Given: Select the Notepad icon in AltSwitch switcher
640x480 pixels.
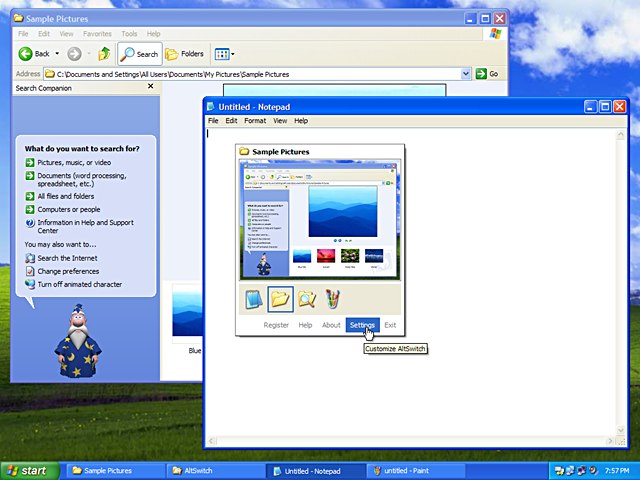Looking at the screenshot, I should tap(253, 299).
